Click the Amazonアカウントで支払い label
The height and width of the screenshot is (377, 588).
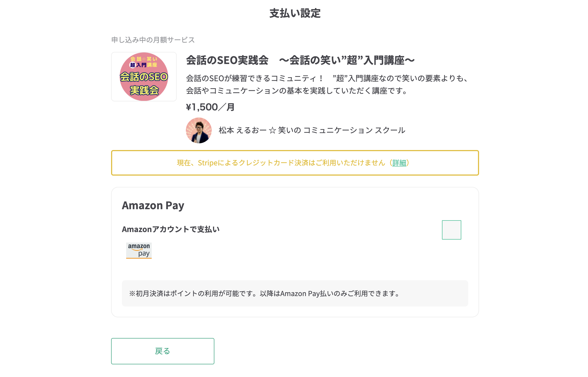point(171,229)
